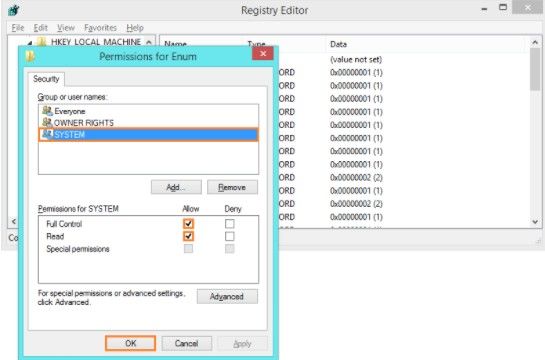The image size is (545, 360).
Task: Click the Add button
Action: 176,187
